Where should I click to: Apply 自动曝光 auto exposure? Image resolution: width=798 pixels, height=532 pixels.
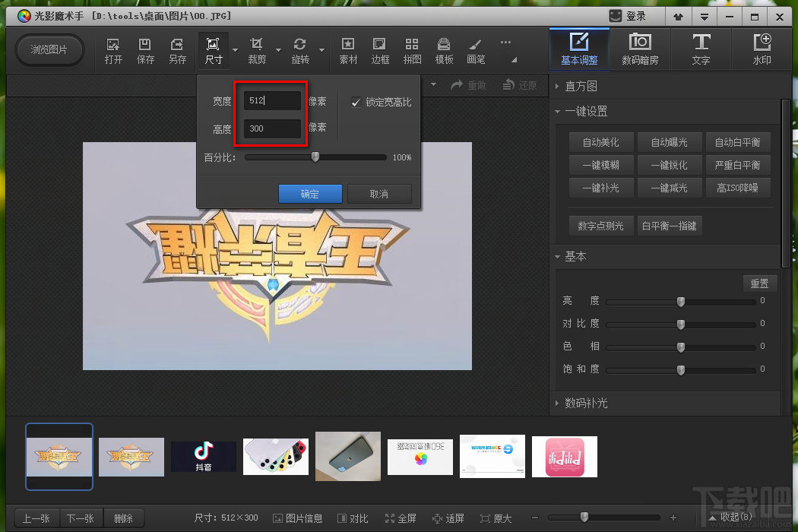(670, 143)
